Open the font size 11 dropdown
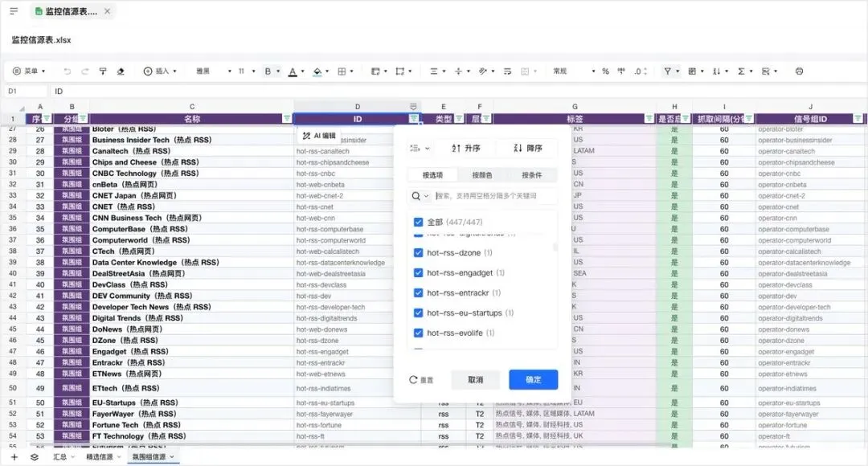This screenshot has height=466, width=868. click(x=247, y=72)
